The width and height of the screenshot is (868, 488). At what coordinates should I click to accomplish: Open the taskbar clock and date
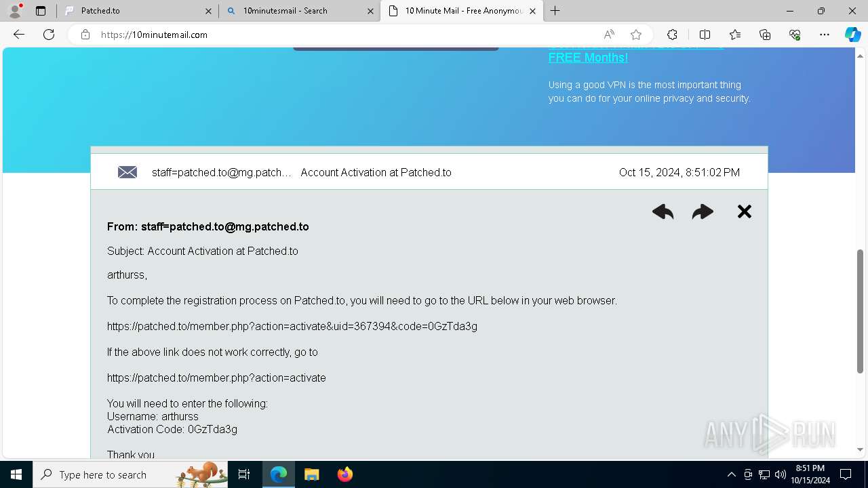[810, 474]
